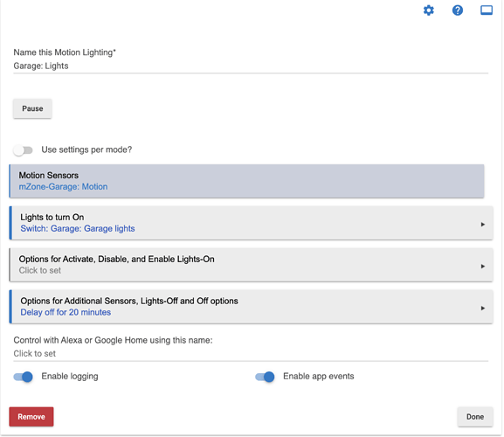
Task: Toggle Use settings per mode switch
Action: click(x=23, y=150)
